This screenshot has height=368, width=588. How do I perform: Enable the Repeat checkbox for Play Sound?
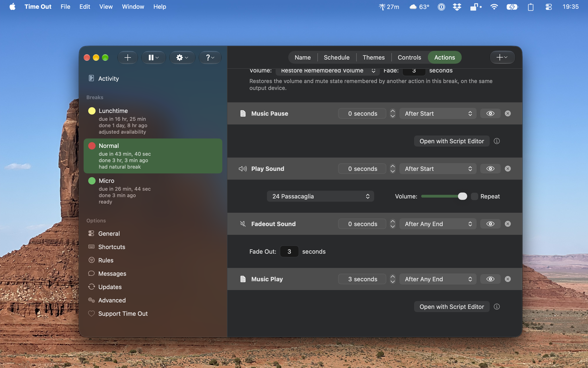pyautogui.click(x=474, y=196)
